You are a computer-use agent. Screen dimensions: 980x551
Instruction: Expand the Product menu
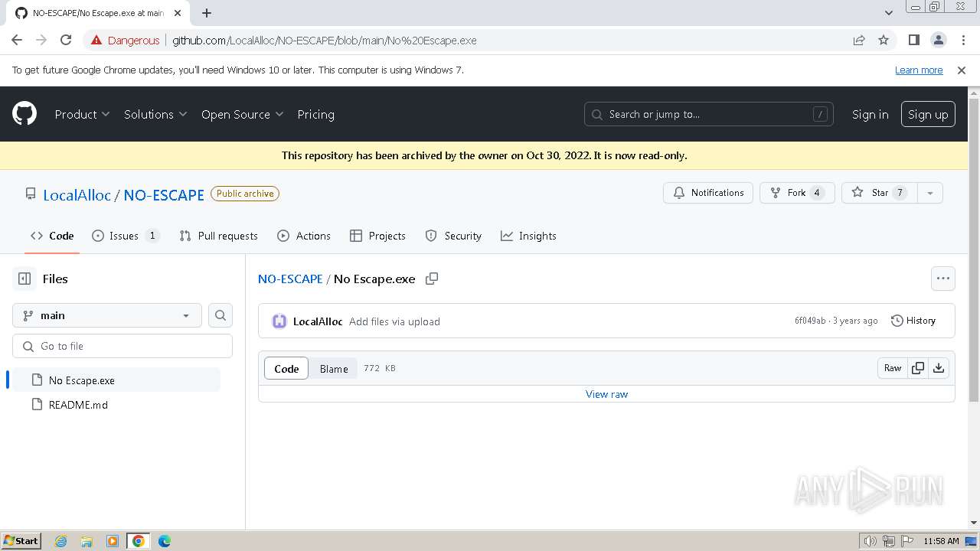82,114
